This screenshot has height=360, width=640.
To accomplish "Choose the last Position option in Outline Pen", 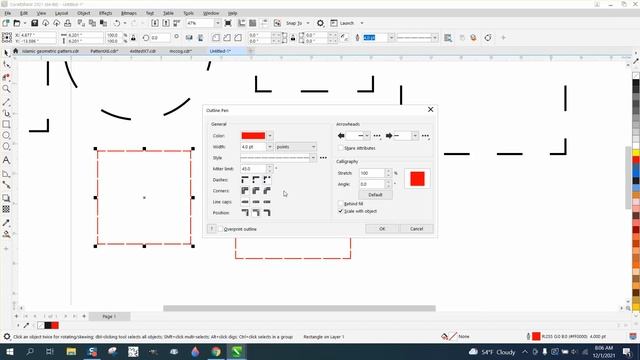I will pyautogui.click(x=267, y=213).
